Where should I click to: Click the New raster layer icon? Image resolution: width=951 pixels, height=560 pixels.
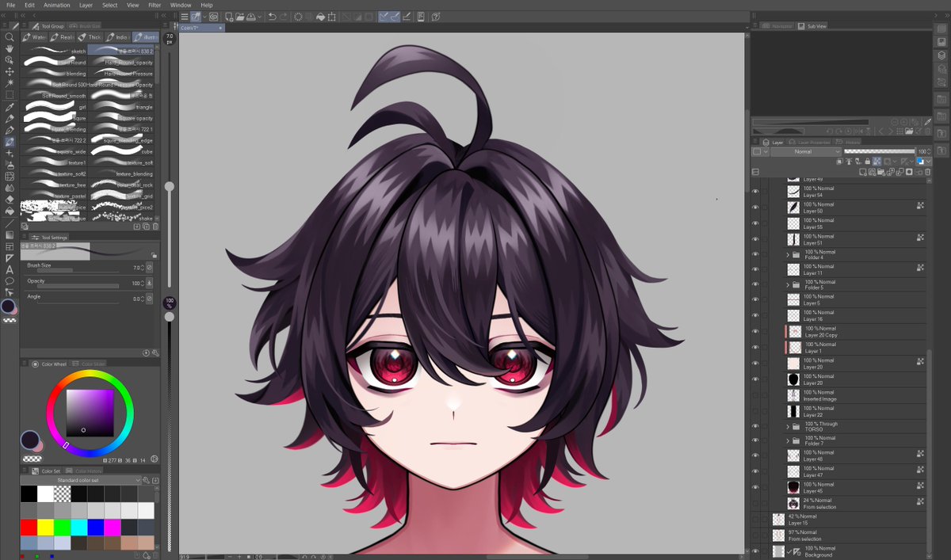click(x=862, y=172)
